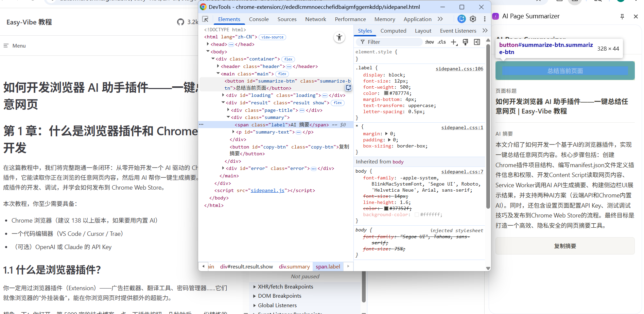Open the Computed tab in Styles sidebar
This screenshot has width=644, height=314.
coord(393,31)
